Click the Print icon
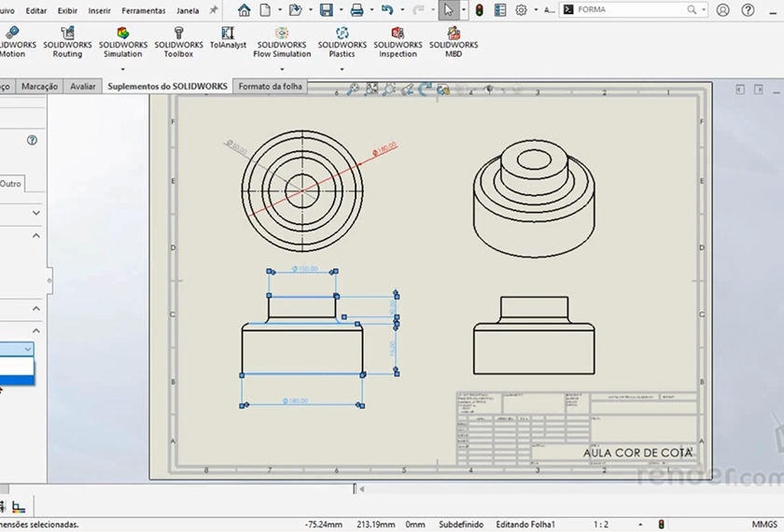Image resolution: width=784 pixels, height=532 pixels. 357,10
